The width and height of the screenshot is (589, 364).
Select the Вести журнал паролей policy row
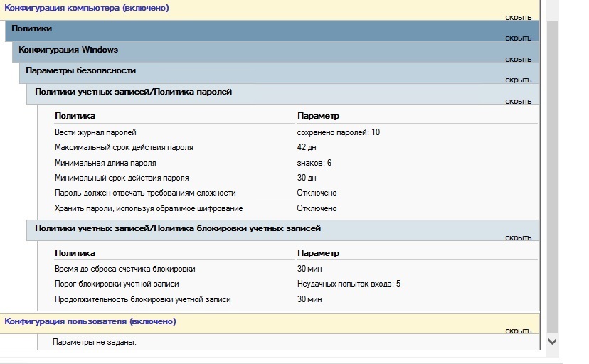tap(95, 132)
